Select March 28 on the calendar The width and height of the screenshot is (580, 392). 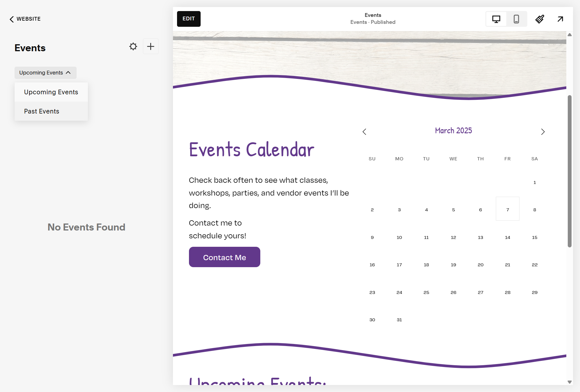(507, 292)
